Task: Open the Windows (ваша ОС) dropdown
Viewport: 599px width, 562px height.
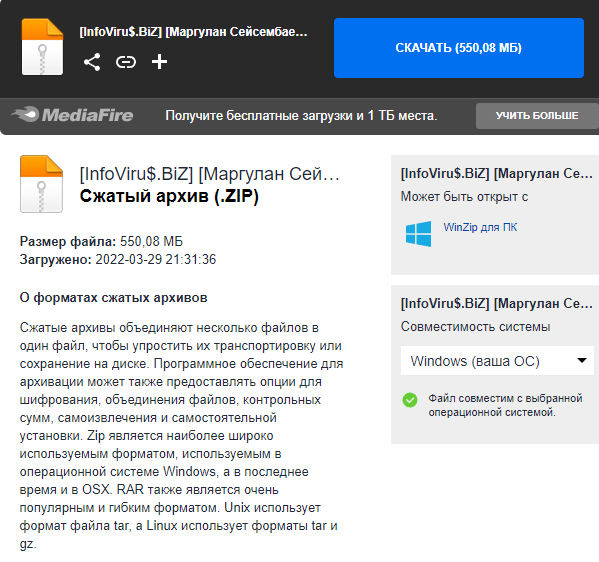Action: (x=497, y=361)
